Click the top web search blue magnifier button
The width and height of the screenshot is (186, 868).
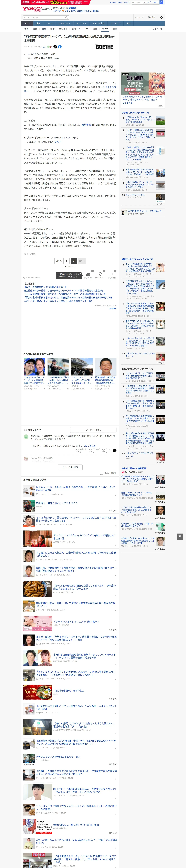coord(161,2)
